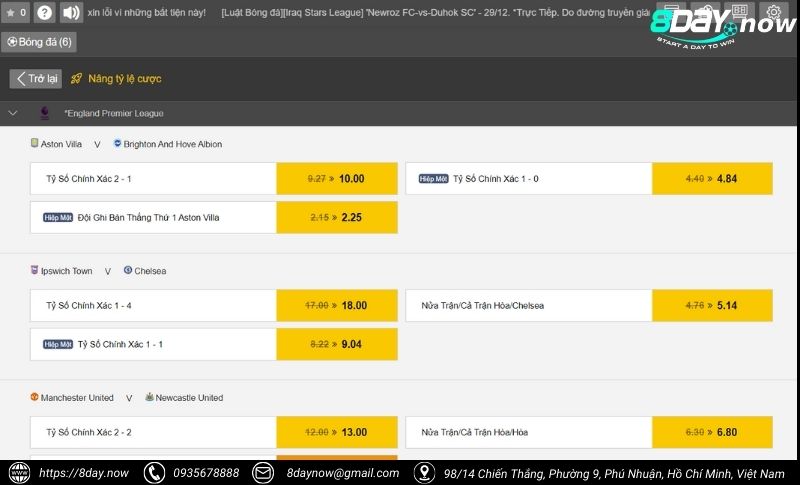
Task: Select 13.00 odds for Manchester United 2-2
Action: click(336, 433)
